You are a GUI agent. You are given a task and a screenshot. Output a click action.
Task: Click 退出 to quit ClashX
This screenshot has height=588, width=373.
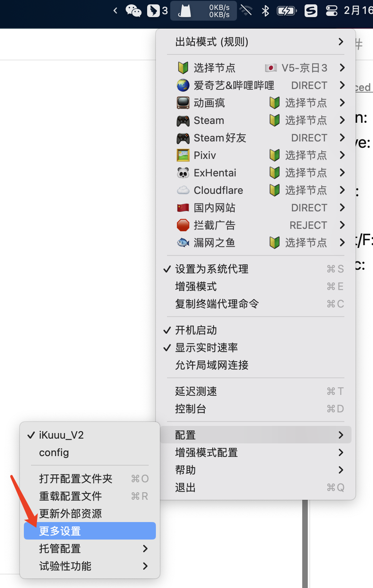[256, 487]
